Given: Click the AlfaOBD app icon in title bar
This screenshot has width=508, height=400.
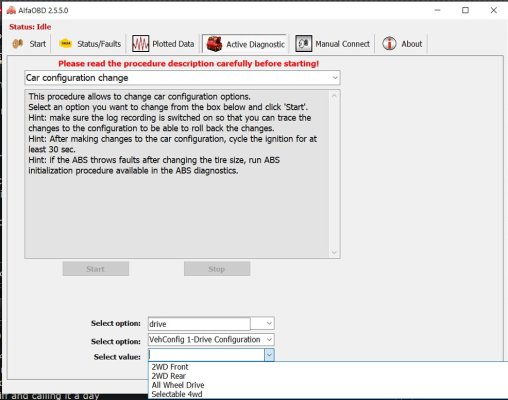Looking at the screenshot, I should click(x=11, y=10).
